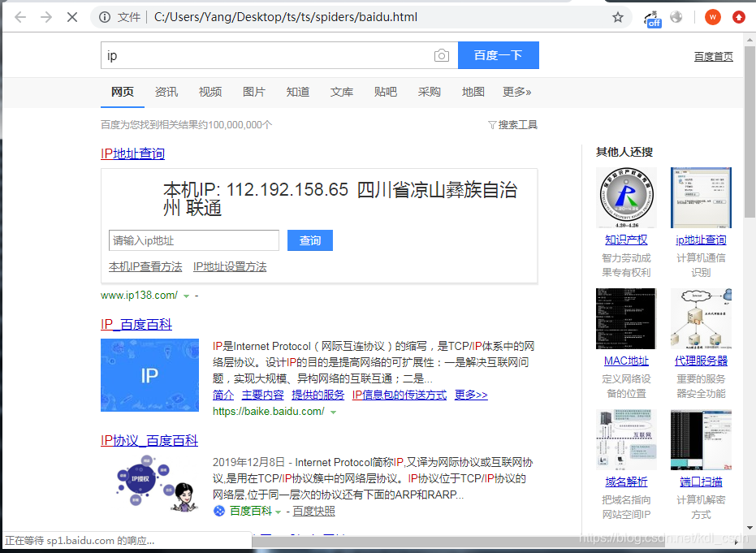The image size is (756, 553).
Task: Bookmark this page with the star icon
Action: click(x=618, y=17)
